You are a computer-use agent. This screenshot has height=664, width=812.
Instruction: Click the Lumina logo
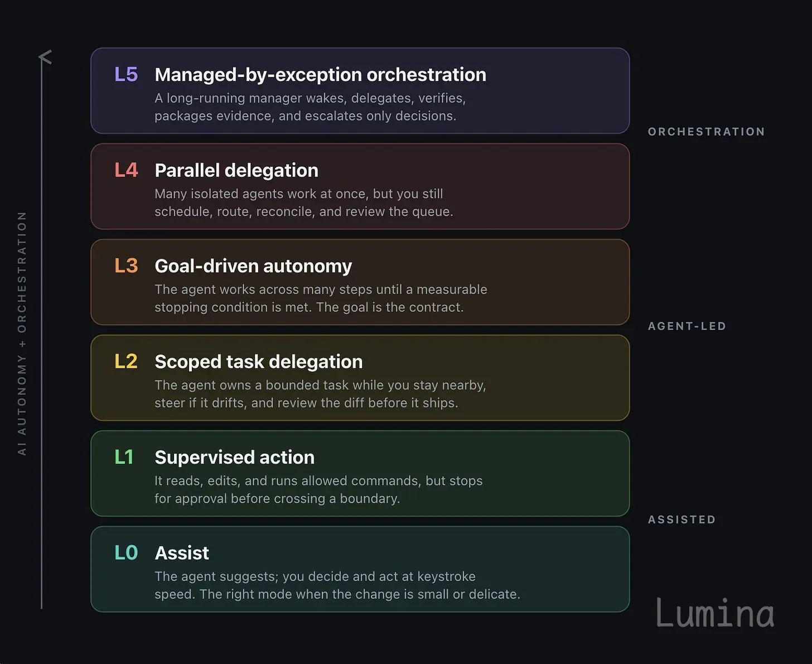click(x=715, y=613)
